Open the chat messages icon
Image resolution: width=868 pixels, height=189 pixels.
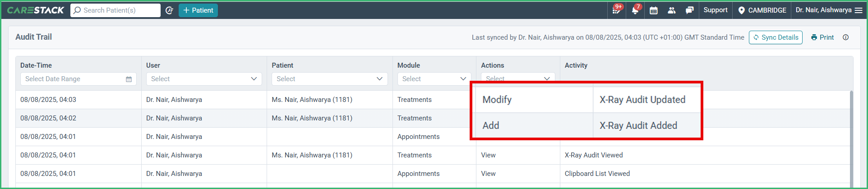689,10
